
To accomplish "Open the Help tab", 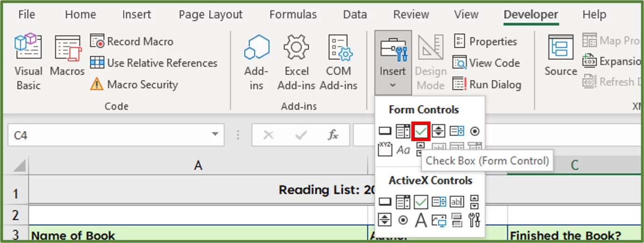I will point(594,14).
